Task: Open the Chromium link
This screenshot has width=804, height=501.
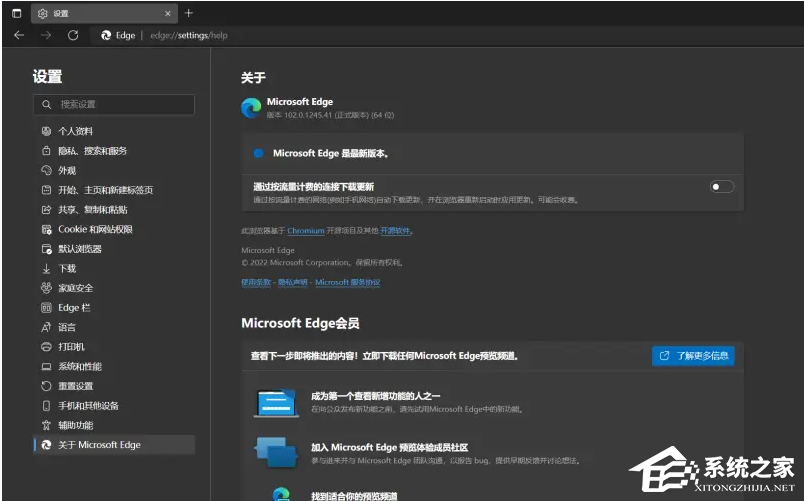Action: pyautogui.click(x=306, y=231)
